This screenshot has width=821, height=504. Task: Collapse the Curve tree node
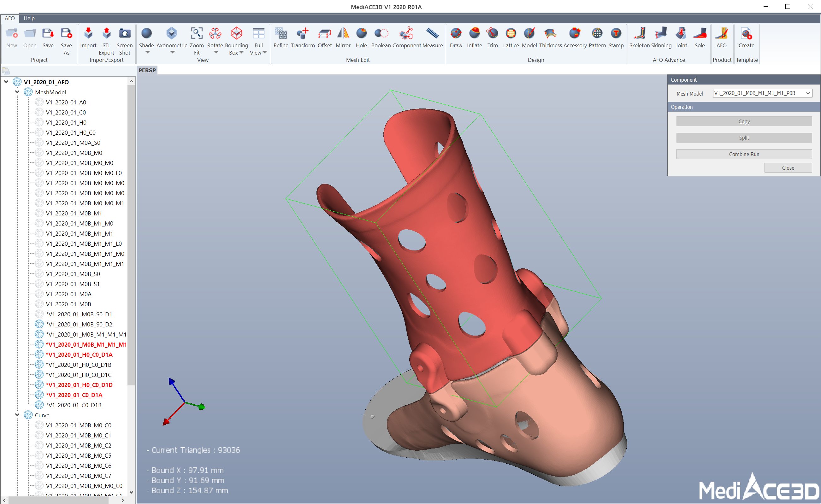click(x=17, y=415)
